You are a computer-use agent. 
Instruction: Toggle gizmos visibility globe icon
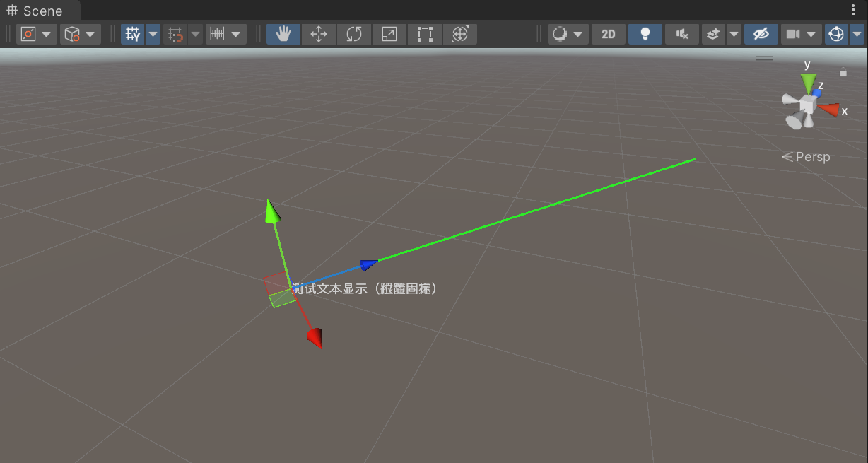coord(837,34)
